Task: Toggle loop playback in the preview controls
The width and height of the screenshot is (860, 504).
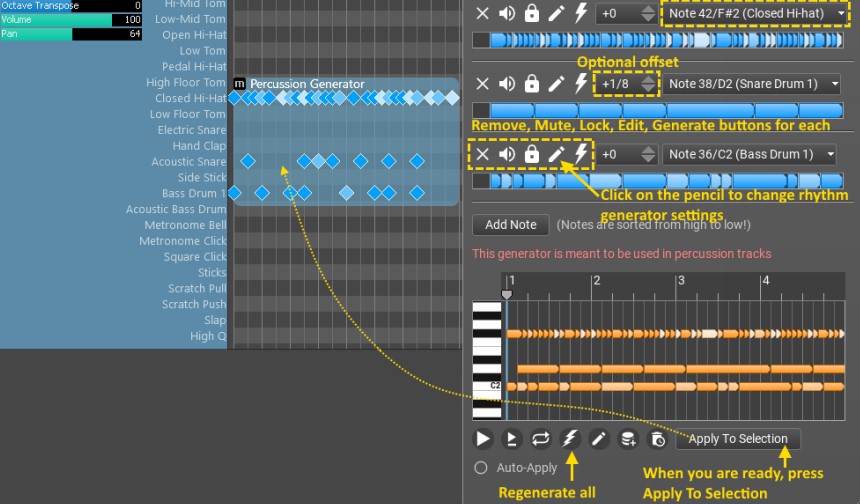Action: [x=541, y=439]
